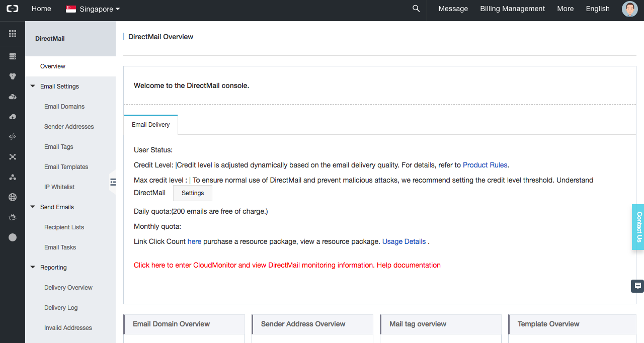Collapse the DirectMail navigation sidebar handle

pyautogui.click(x=113, y=182)
